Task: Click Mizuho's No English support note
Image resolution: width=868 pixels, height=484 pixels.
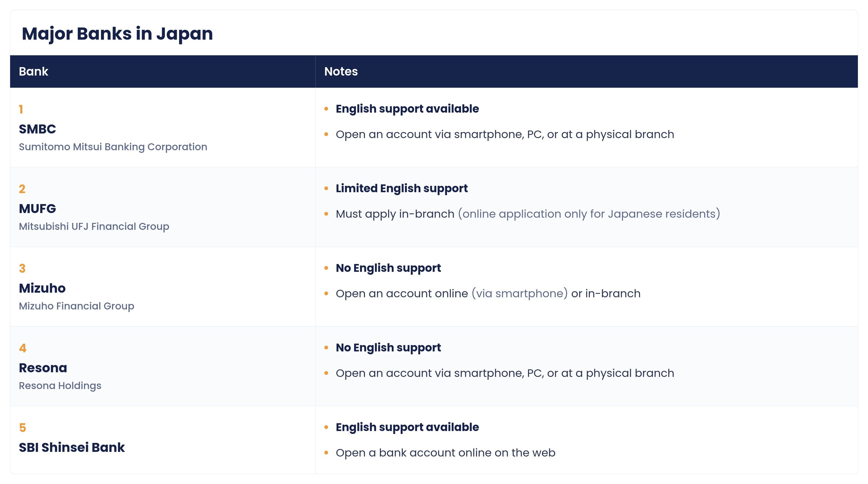Action: (x=388, y=268)
